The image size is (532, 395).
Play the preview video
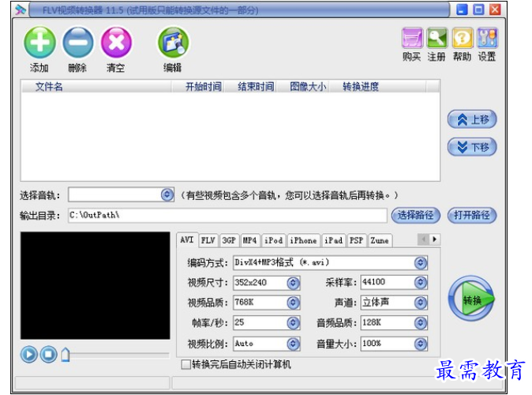[x=29, y=355]
